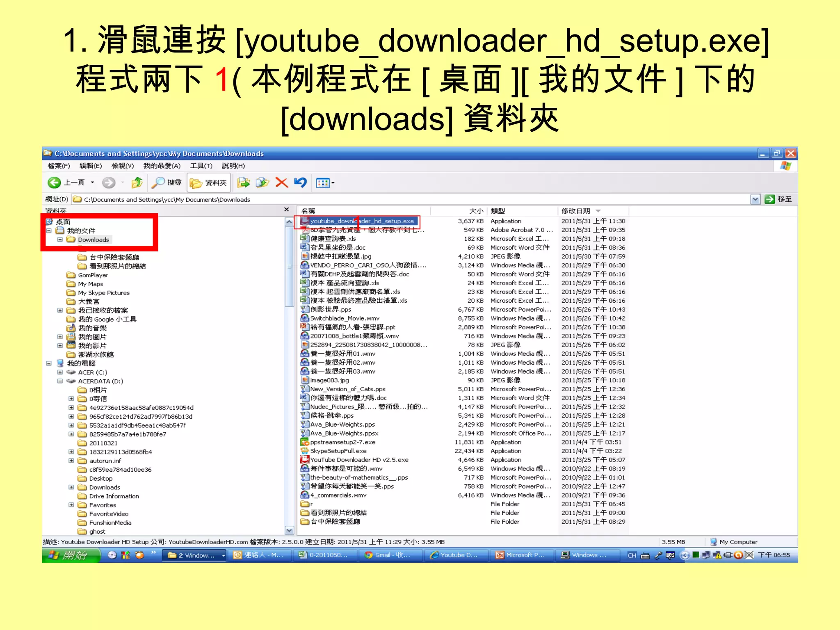Click the CH language indicator in tray

pyautogui.click(x=632, y=555)
